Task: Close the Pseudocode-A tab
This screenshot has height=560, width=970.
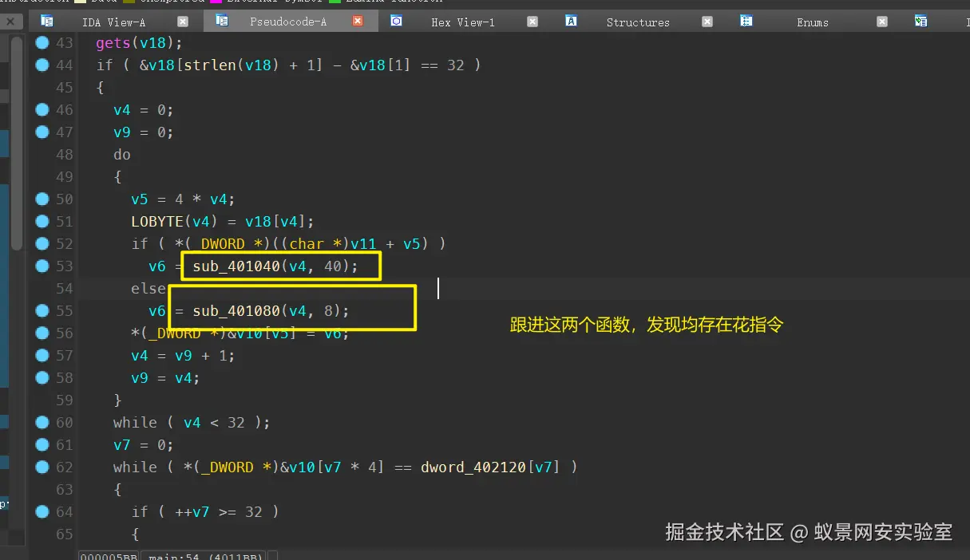Action: 358,22
